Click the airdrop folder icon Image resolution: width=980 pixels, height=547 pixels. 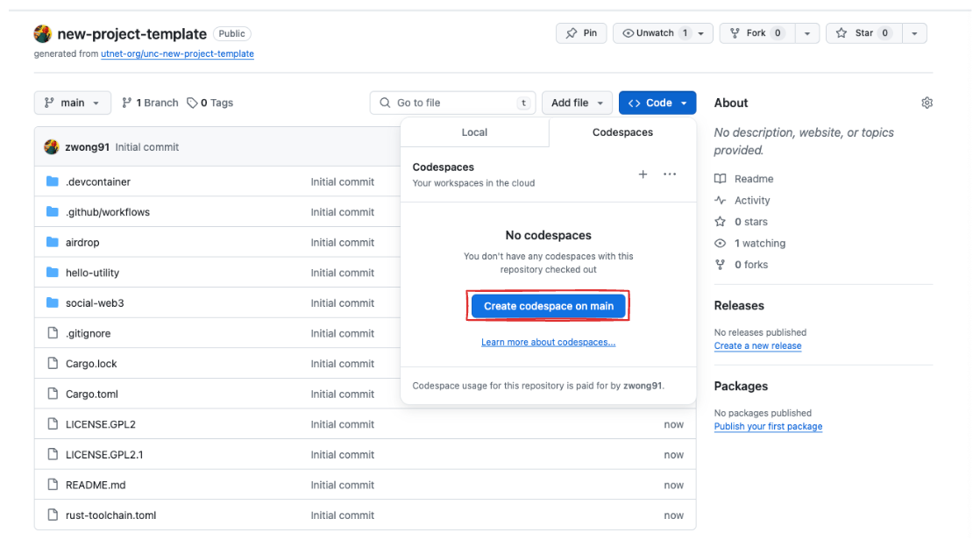53,242
